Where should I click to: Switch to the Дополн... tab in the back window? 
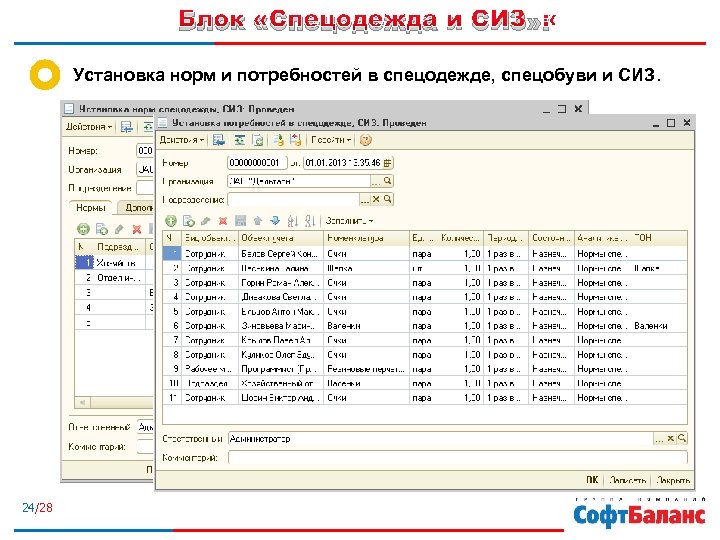[x=136, y=208]
